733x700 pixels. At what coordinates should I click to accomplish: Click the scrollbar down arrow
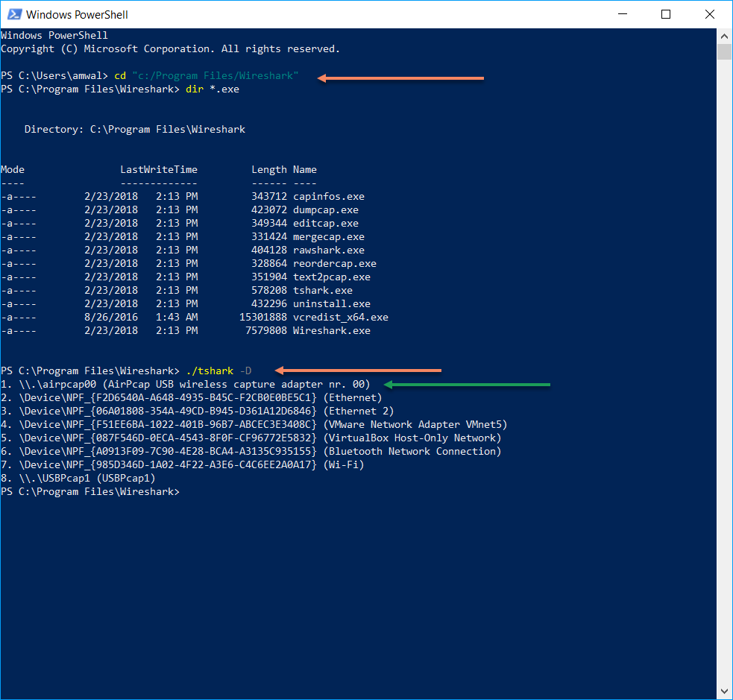[x=724, y=692]
